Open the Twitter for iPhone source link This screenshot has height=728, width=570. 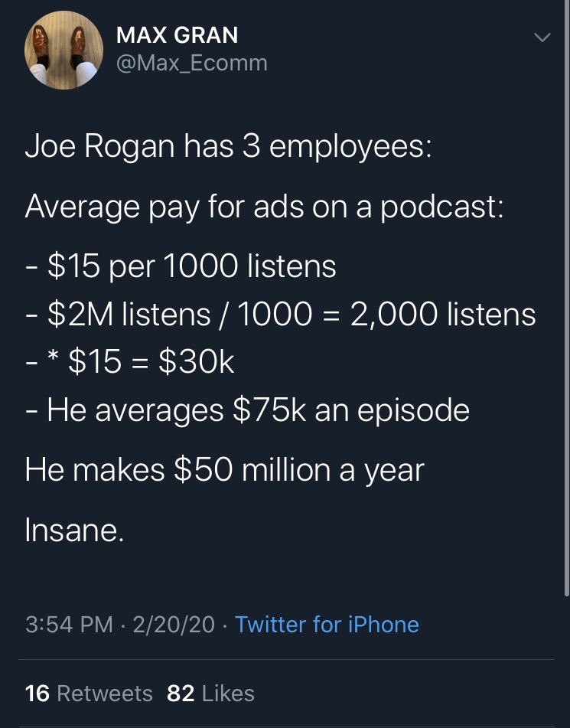pos(327,624)
